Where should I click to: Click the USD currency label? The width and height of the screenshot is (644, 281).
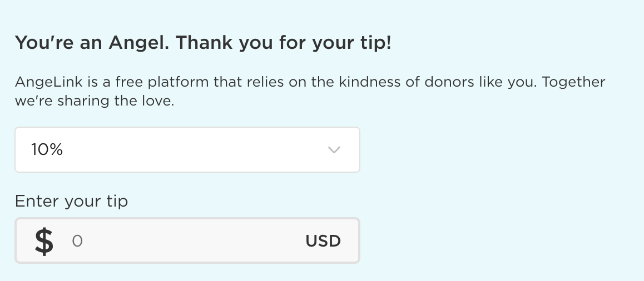(323, 241)
